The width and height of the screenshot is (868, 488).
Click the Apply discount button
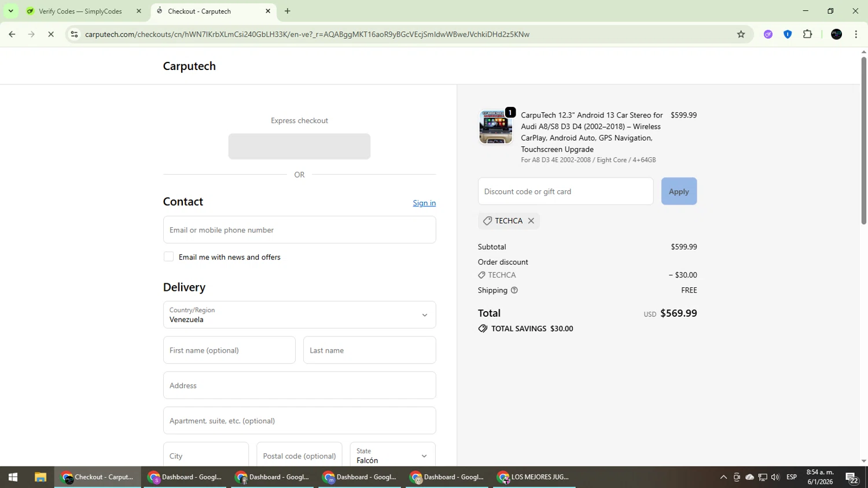coord(679,191)
